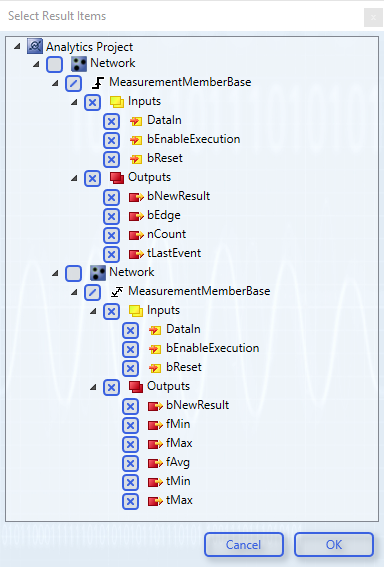Select the Analytics Project label text
The image size is (384, 567).
[x=89, y=47]
